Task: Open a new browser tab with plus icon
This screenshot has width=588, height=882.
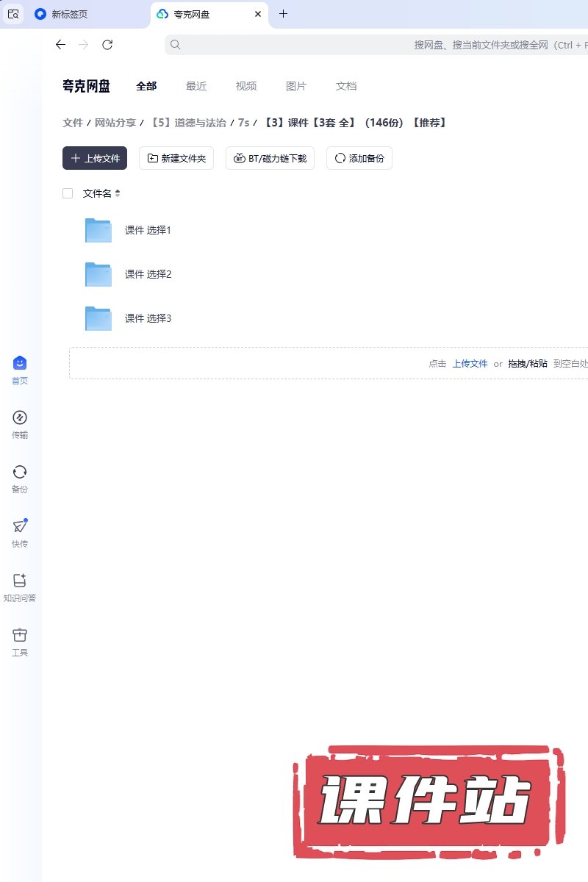Action: point(284,14)
